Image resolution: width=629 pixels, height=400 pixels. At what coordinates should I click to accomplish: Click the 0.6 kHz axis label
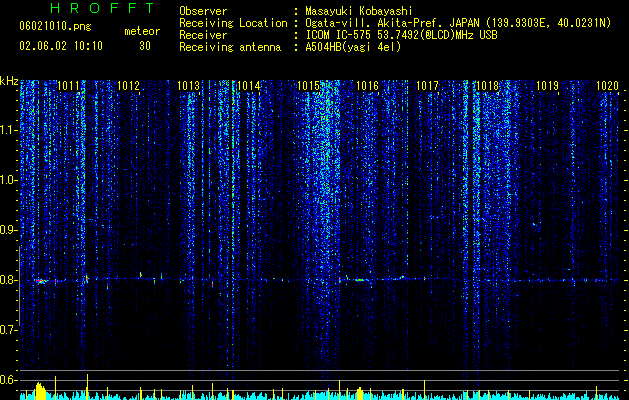click(x=8, y=380)
